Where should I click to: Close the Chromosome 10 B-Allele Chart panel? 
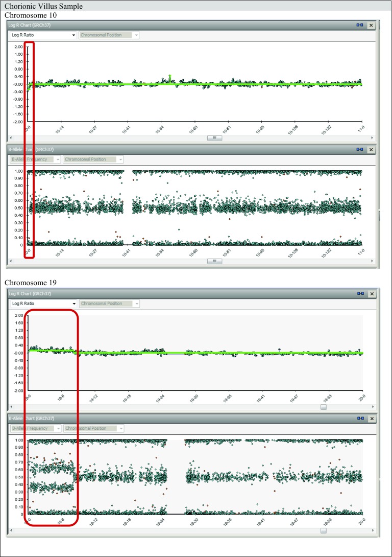(371, 149)
